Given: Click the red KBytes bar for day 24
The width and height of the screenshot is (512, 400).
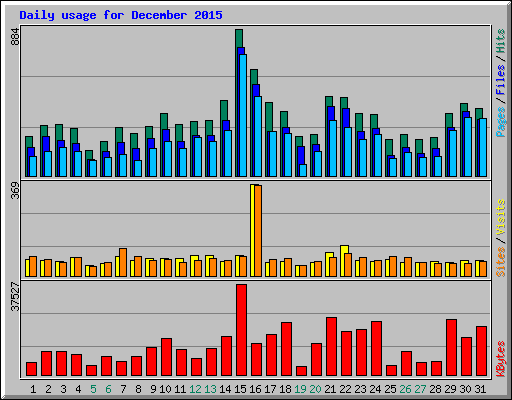Looking at the screenshot, I should (x=377, y=349).
